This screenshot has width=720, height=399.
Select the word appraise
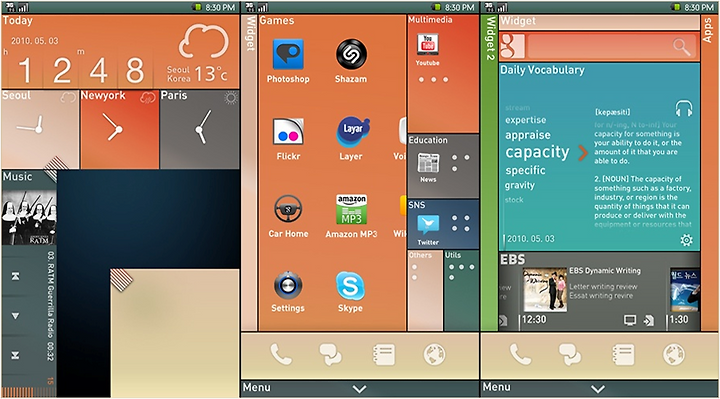point(528,135)
